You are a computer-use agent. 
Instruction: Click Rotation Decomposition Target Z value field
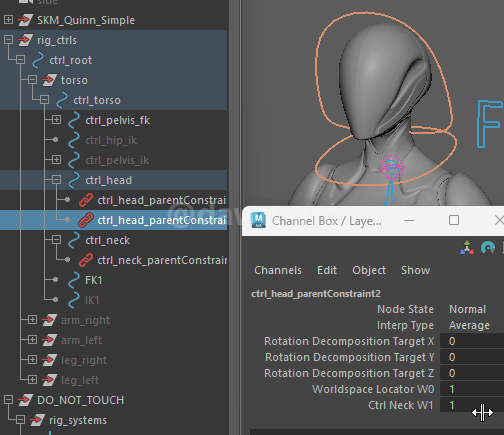(x=472, y=373)
